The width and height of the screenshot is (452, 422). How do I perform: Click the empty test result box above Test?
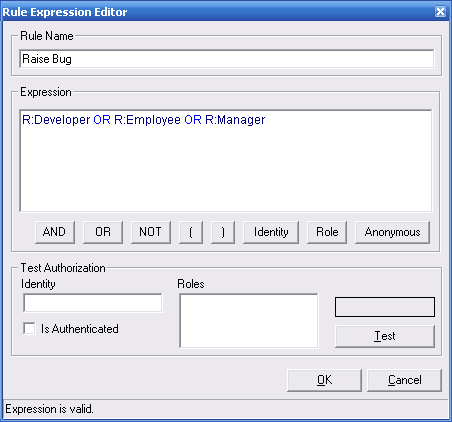(385, 307)
